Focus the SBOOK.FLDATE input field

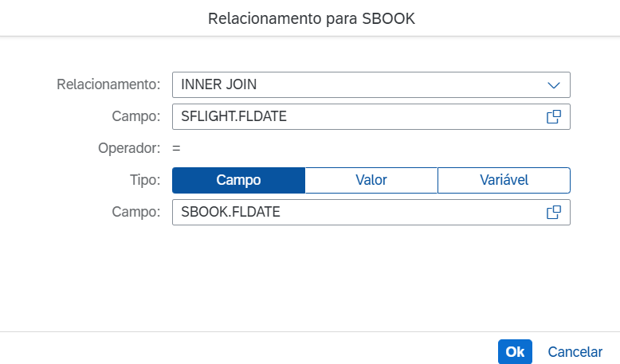[x=351, y=213]
